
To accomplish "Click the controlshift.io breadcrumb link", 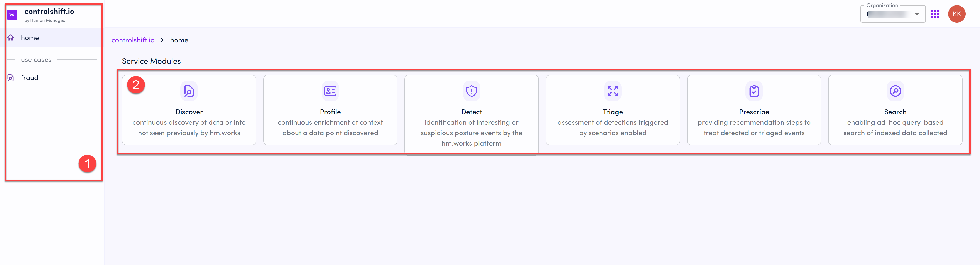I will click(133, 40).
